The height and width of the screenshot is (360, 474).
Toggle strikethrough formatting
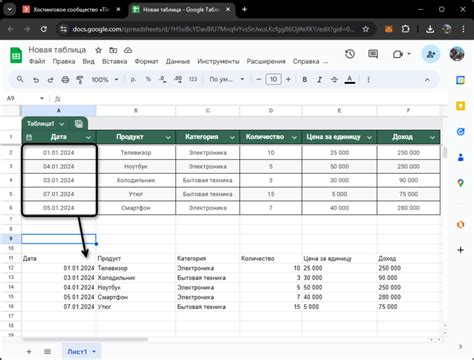pyautogui.click(x=334, y=80)
